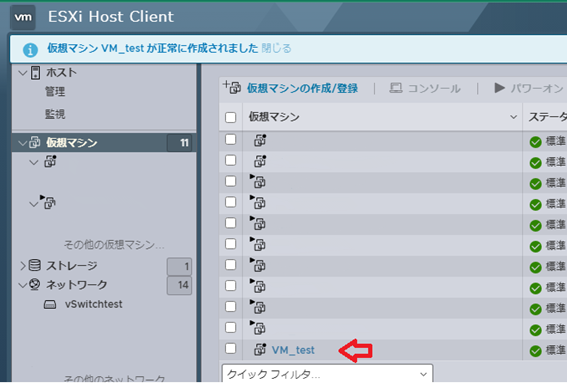Viewport: 567px width, 383px height.
Task: Click the running VM icon in the navigator
Action: [48, 202]
